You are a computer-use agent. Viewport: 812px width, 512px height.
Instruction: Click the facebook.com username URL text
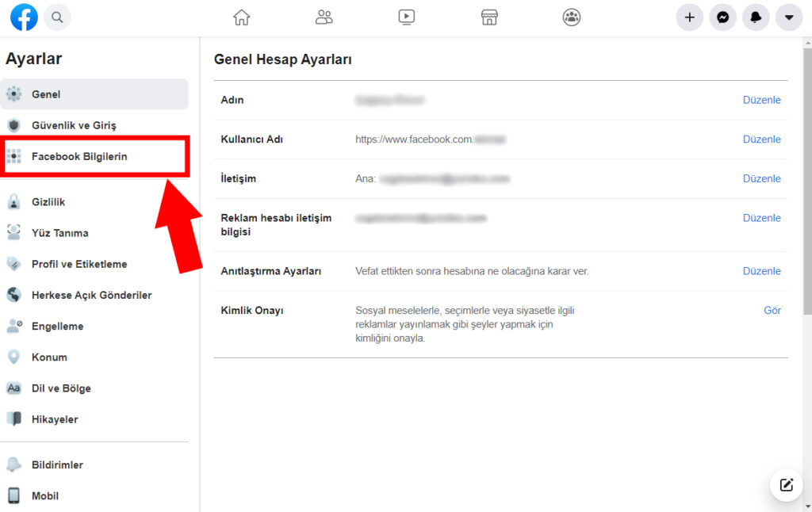414,139
